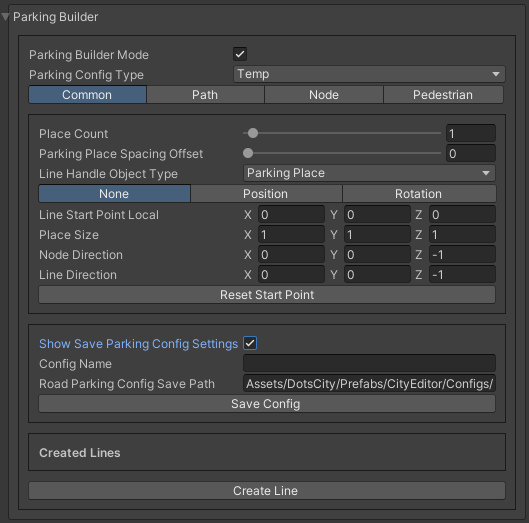Click Line Start Point Local X field
This screenshot has height=523, width=529.
(291, 215)
